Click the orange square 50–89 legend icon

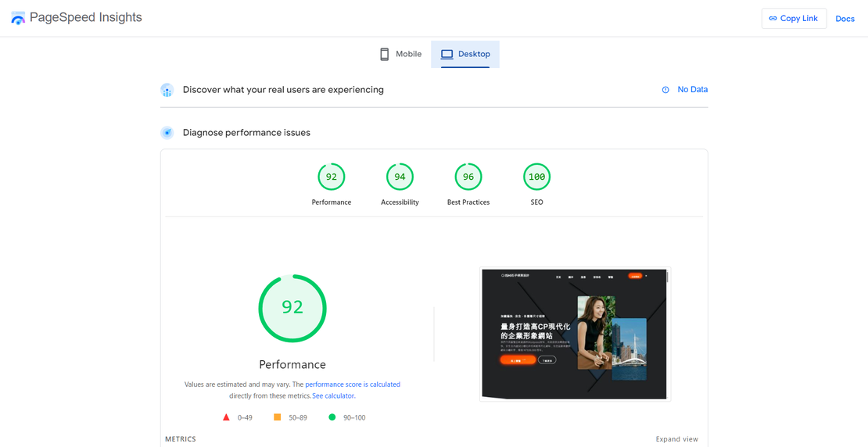click(x=277, y=417)
